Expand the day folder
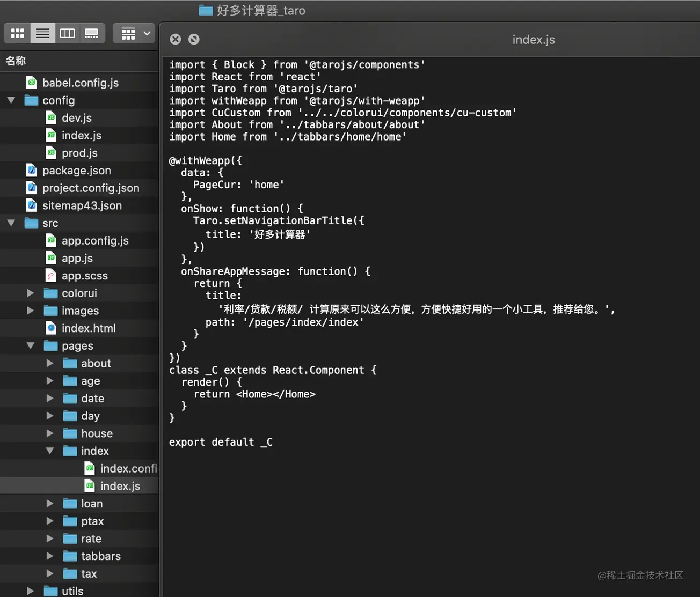This screenshot has width=700, height=597. pos(50,416)
